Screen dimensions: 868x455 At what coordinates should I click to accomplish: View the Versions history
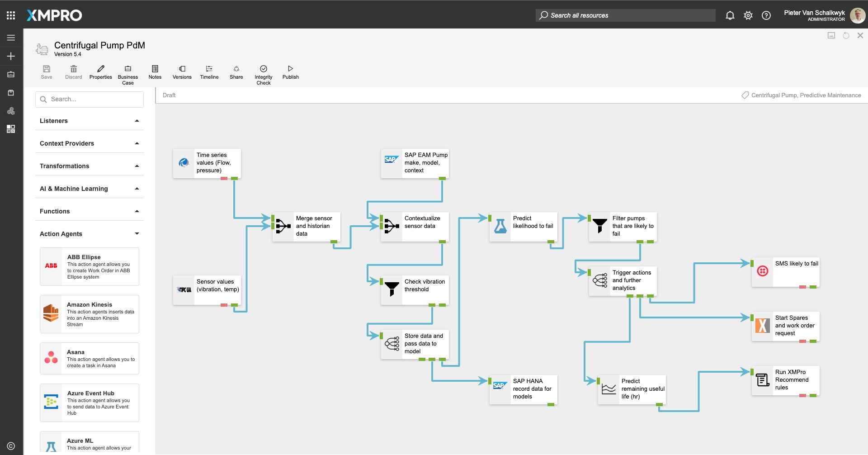point(182,72)
